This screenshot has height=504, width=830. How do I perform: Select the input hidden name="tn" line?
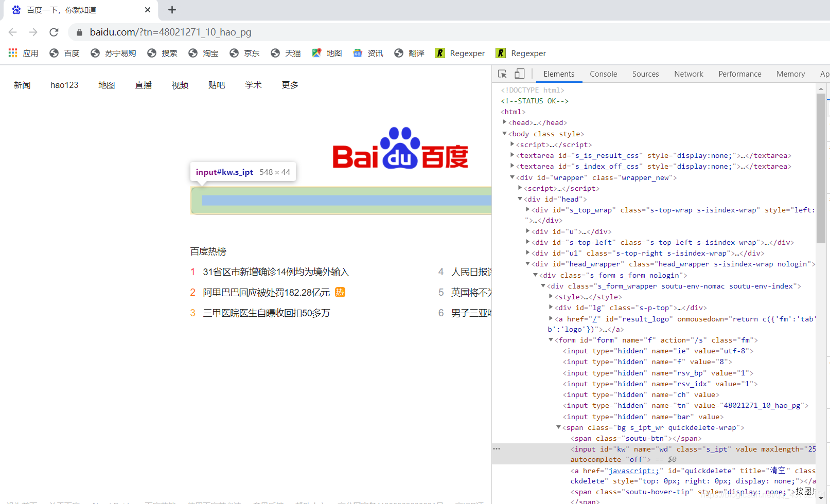pyautogui.click(x=685, y=405)
